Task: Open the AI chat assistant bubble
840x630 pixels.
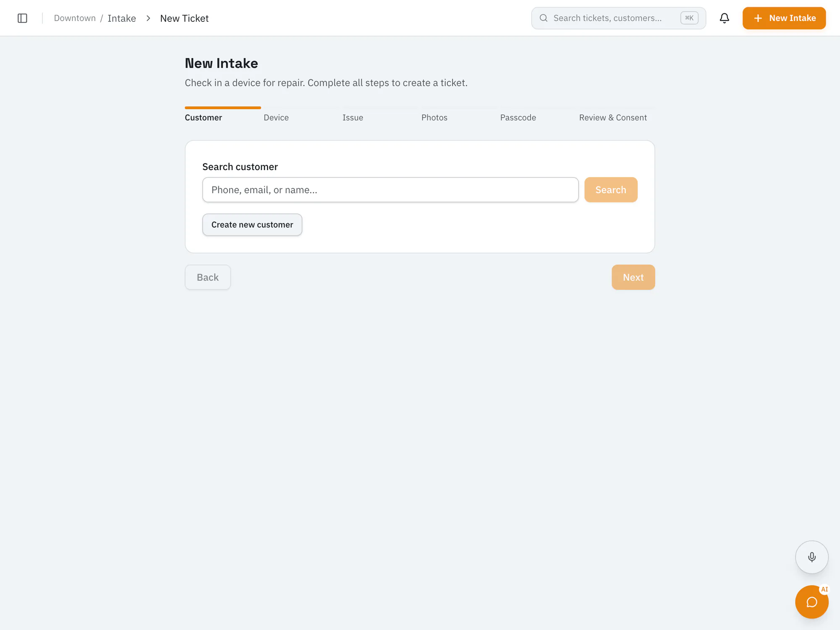Action: 811,602
